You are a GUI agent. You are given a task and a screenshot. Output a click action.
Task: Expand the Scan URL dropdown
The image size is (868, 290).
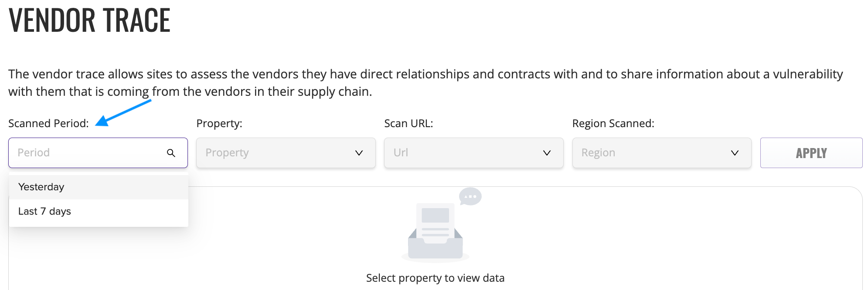pyautogui.click(x=474, y=153)
